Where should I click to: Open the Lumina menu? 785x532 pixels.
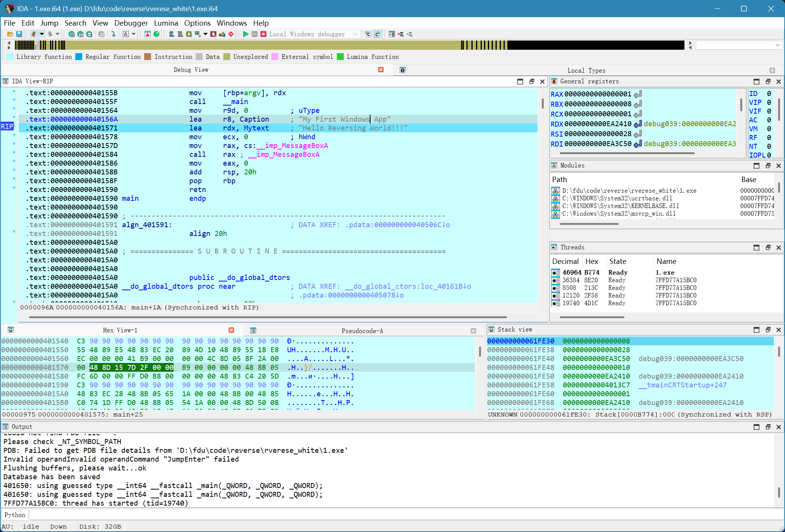pos(166,23)
